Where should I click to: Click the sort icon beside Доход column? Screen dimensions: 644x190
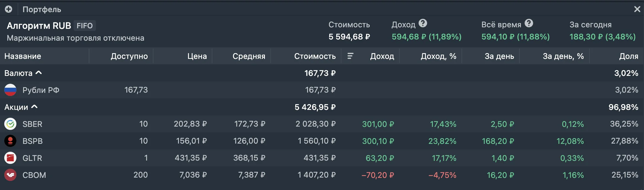click(x=350, y=56)
